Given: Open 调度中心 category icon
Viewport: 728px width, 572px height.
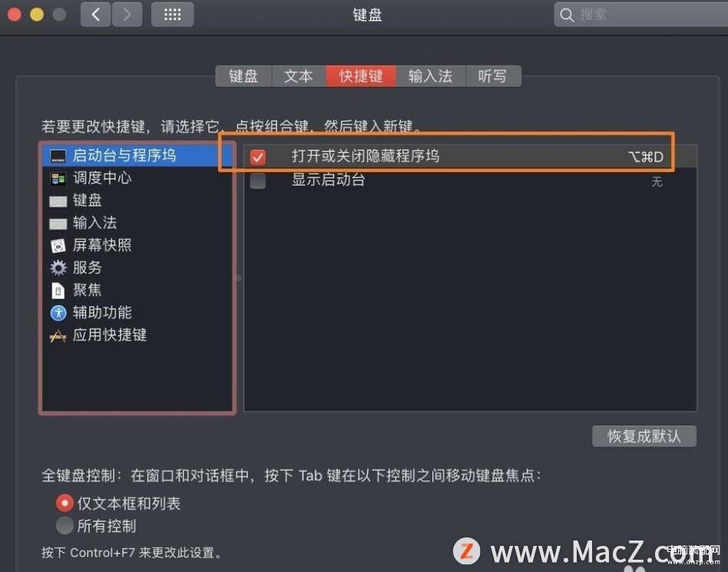Looking at the screenshot, I should pos(58,178).
